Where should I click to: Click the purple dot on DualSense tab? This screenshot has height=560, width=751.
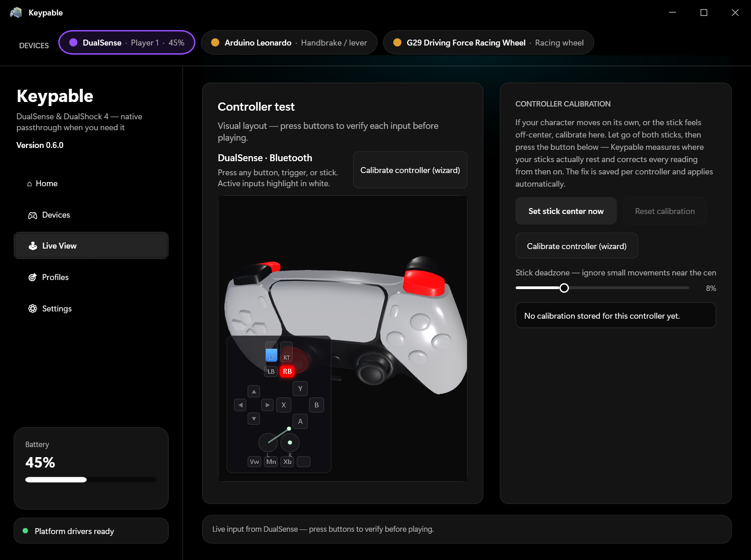click(x=73, y=42)
